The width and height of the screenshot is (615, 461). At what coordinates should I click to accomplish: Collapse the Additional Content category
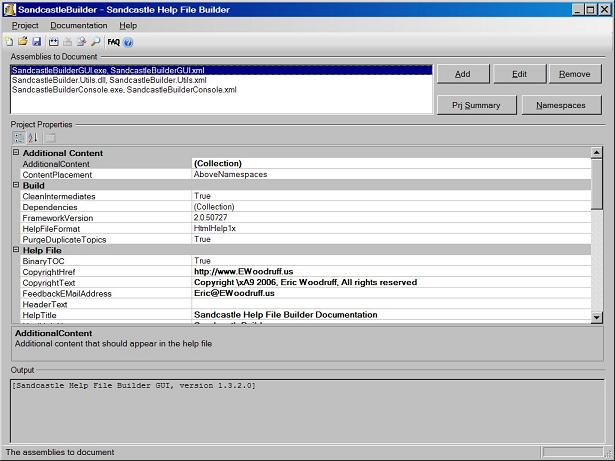tap(16, 153)
